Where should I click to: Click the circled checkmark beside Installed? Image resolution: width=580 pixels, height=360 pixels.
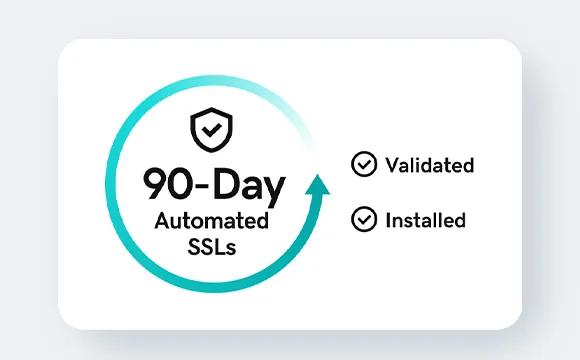[x=364, y=219]
